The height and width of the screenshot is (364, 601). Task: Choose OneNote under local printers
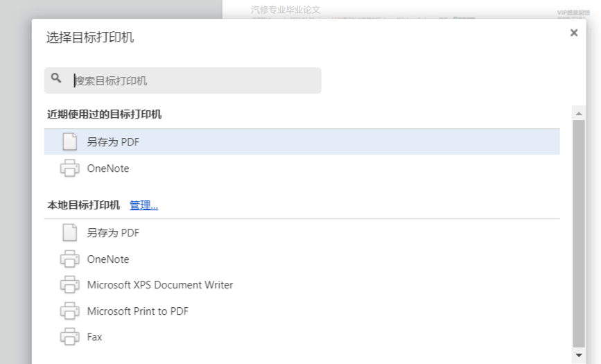click(302, 259)
